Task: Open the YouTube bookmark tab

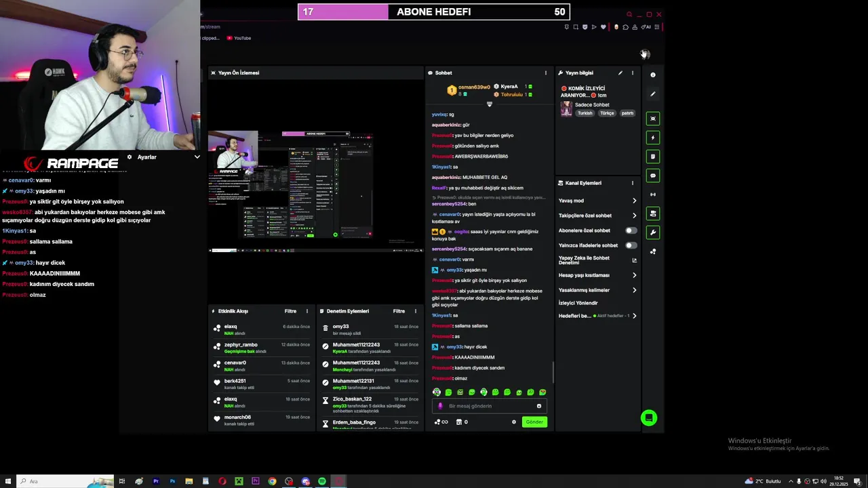Action: click(x=239, y=38)
